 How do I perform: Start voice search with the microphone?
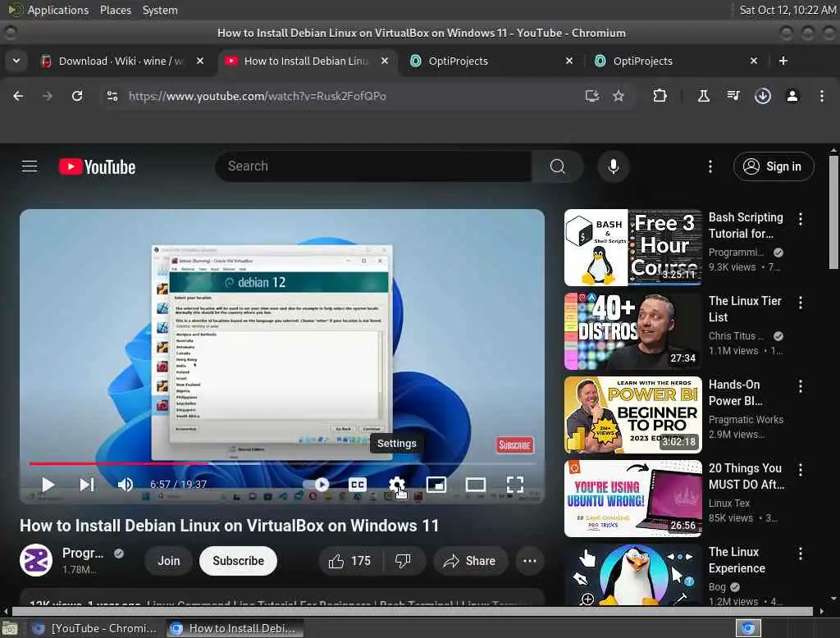click(614, 166)
